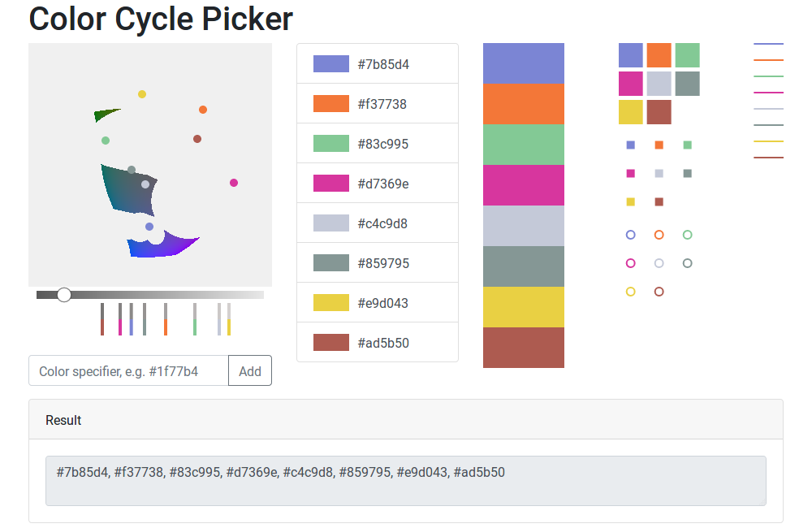812x528 pixels.
Task: Click the orange line sample on the right
Action: pos(768,60)
